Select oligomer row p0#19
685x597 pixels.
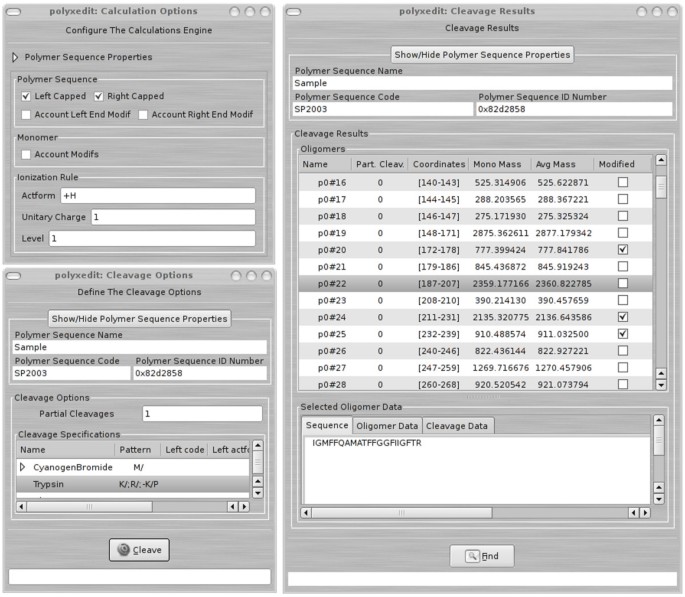pos(475,233)
